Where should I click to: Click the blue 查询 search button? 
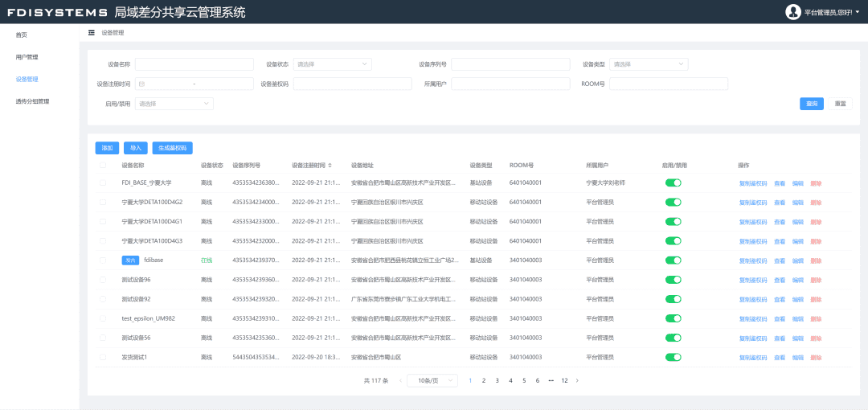point(811,104)
